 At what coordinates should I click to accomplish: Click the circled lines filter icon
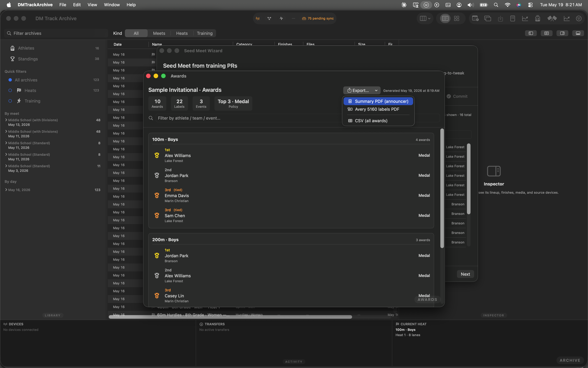(x=579, y=19)
